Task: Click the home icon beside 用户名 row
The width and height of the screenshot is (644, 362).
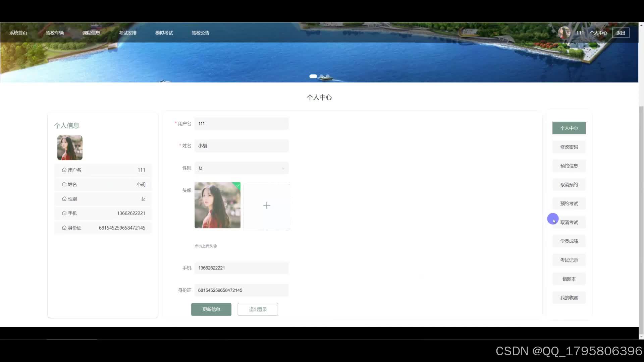Action: (x=64, y=170)
